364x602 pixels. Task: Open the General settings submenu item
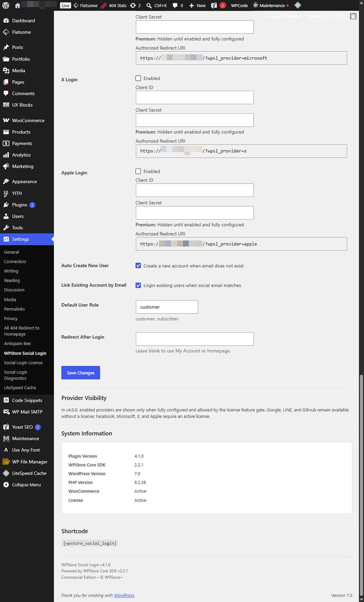pyautogui.click(x=12, y=252)
